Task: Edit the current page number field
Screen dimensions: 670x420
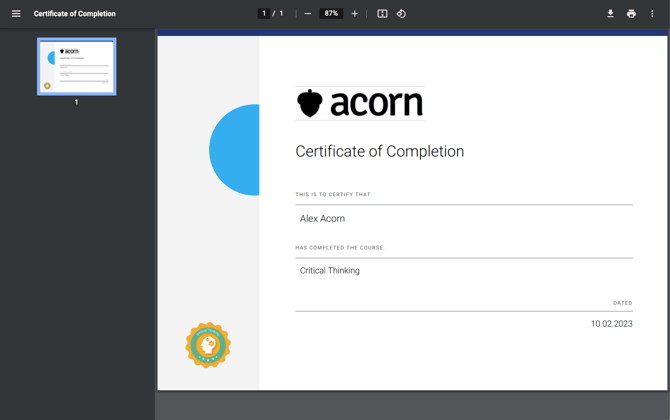Action: (264, 14)
